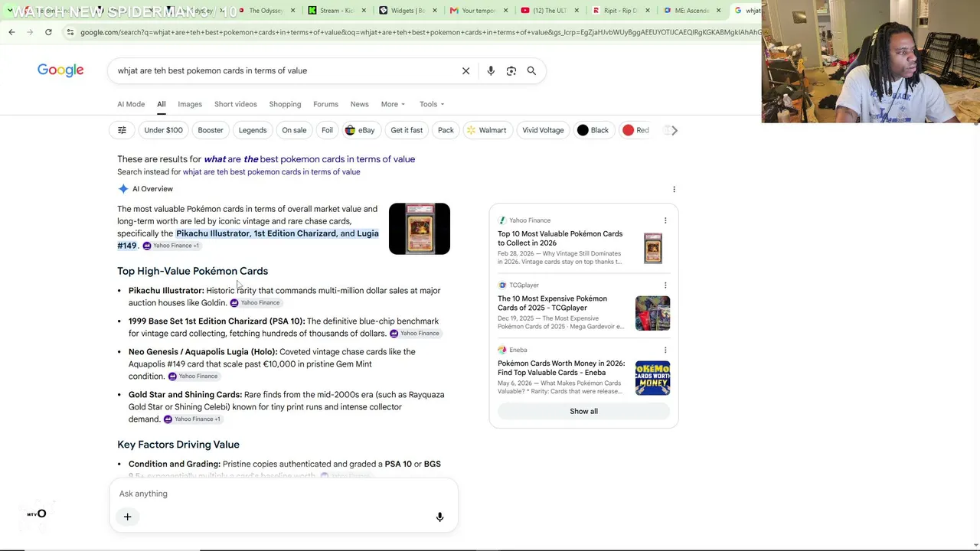Open the Charizard card thumbnail in AI Overview
Viewport: 980px width, 551px height.
[x=420, y=229]
